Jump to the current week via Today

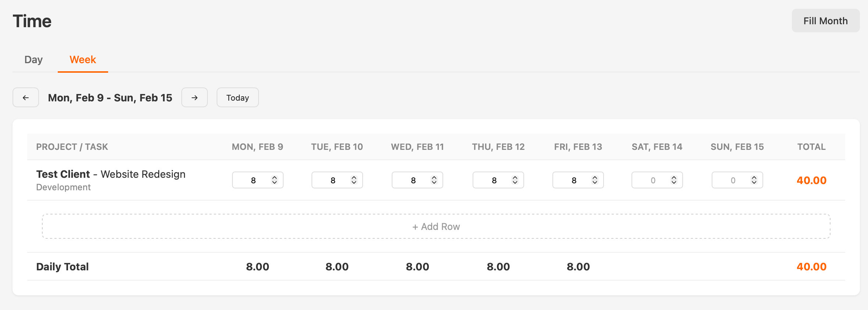coord(237,97)
